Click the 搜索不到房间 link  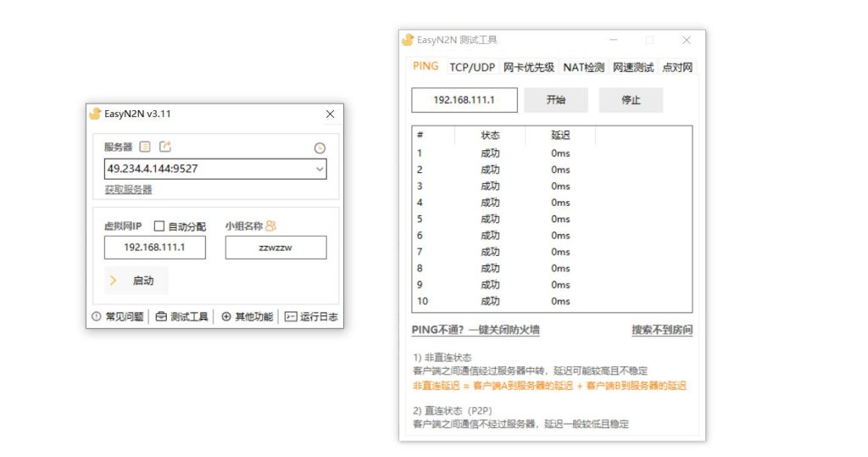click(x=661, y=330)
